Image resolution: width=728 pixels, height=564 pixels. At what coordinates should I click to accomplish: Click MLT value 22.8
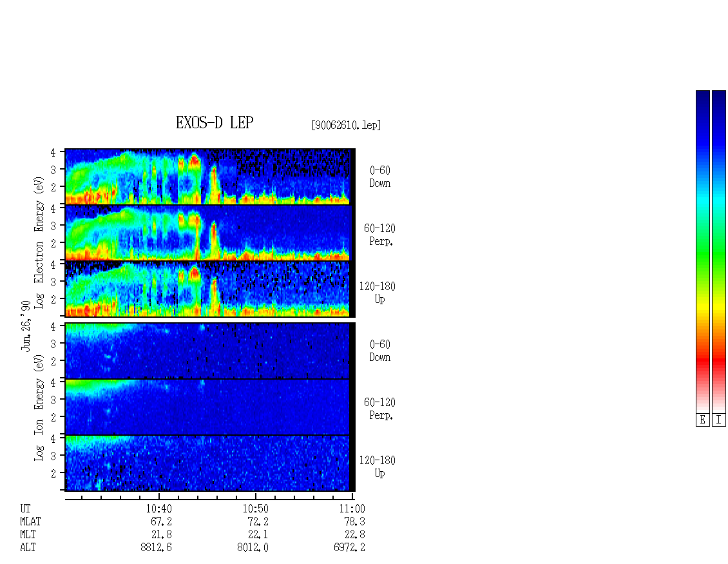point(354,535)
